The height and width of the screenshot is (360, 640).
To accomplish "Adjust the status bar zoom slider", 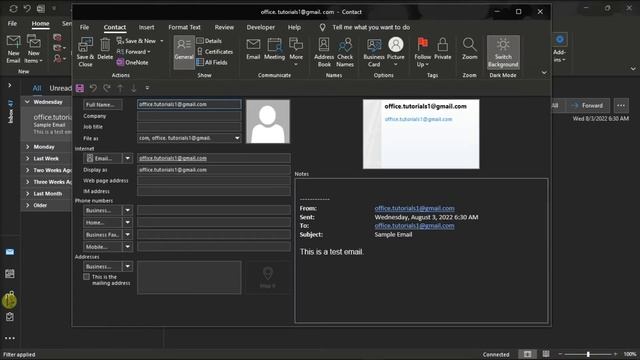I will tap(588, 354).
